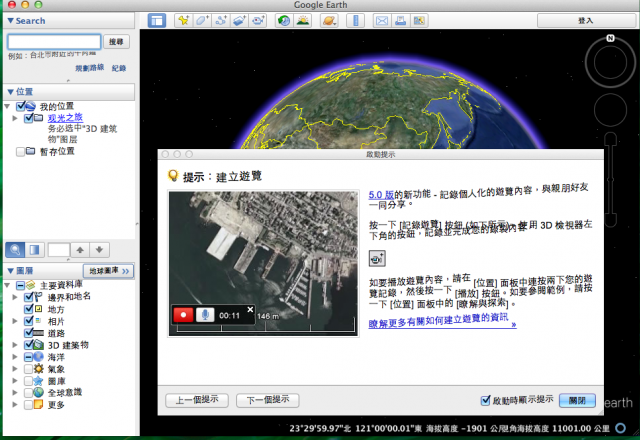Select the add path tool

coord(221,20)
